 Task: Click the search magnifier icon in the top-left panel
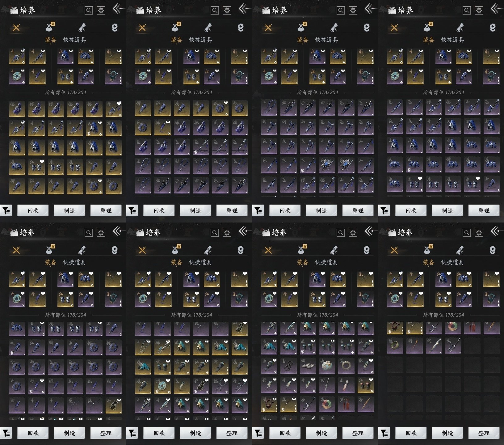89,11
